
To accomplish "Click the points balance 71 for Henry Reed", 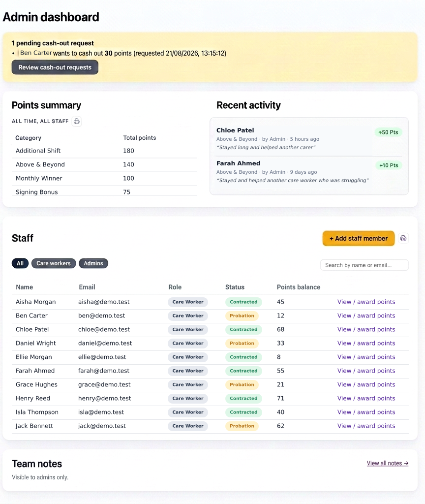I will click(x=280, y=398).
